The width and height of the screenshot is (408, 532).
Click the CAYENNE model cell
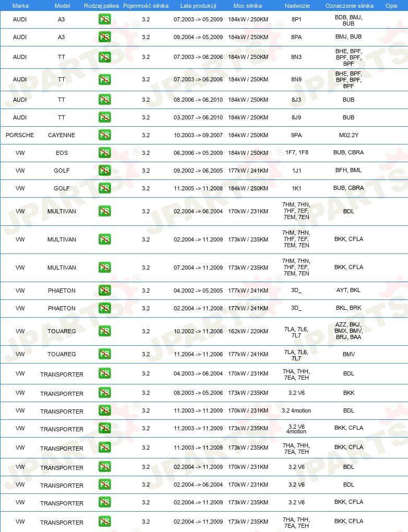click(62, 135)
